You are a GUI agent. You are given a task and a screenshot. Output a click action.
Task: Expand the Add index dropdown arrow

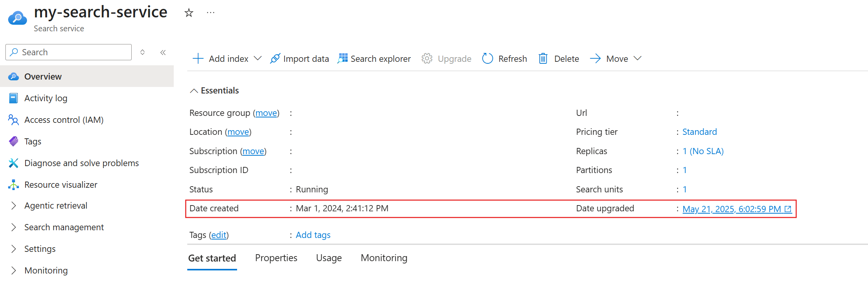click(x=258, y=58)
